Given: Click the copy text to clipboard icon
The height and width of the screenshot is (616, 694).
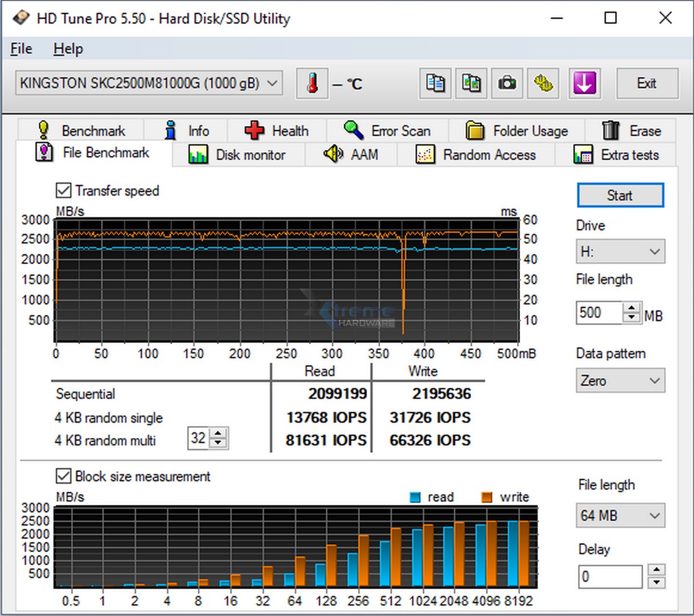Looking at the screenshot, I should pos(435,83).
